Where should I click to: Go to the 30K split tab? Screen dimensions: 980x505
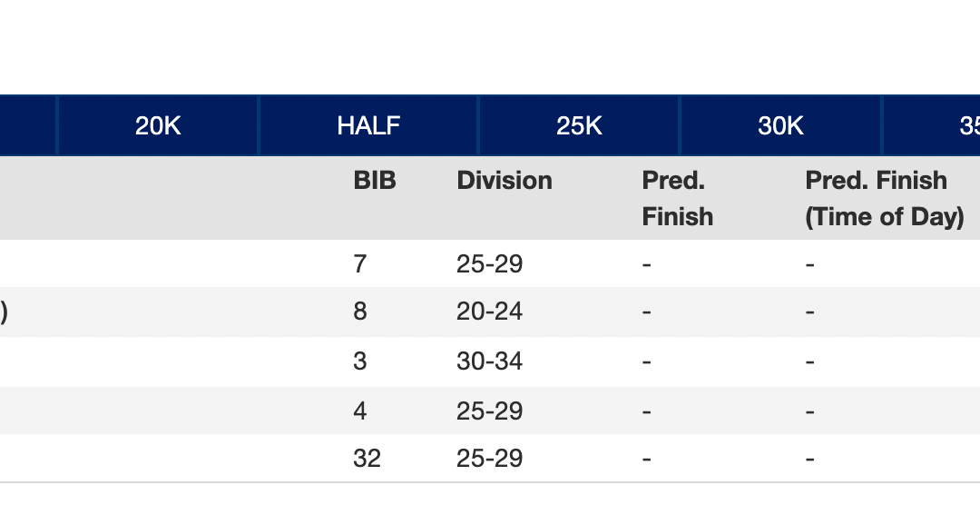(x=780, y=126)
